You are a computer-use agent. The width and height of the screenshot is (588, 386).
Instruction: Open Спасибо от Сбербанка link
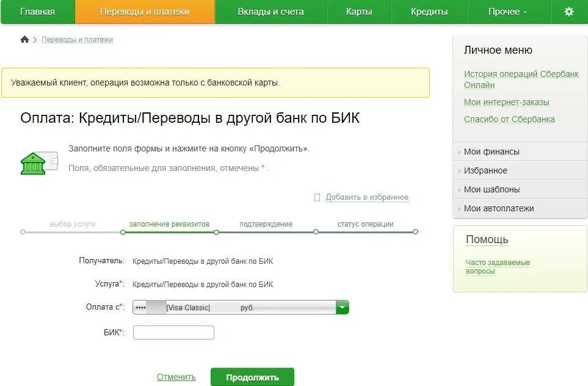pyautogui.click(x=509, y=119)
